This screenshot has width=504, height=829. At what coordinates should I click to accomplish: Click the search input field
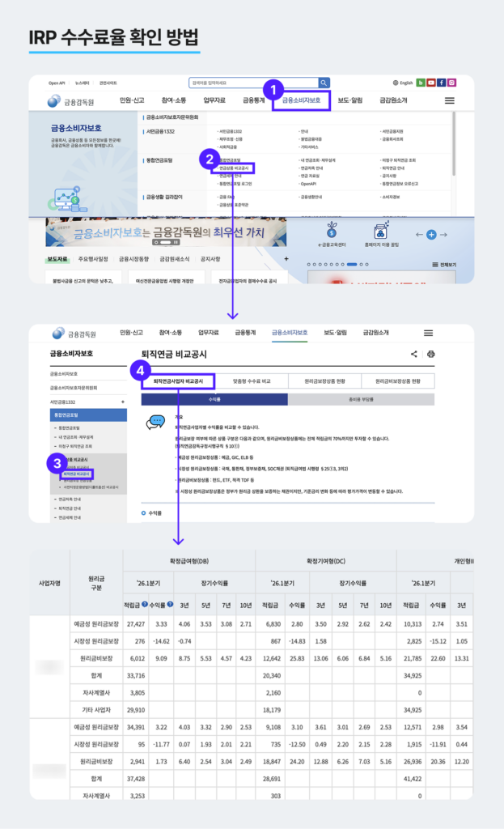coord(253,83)
